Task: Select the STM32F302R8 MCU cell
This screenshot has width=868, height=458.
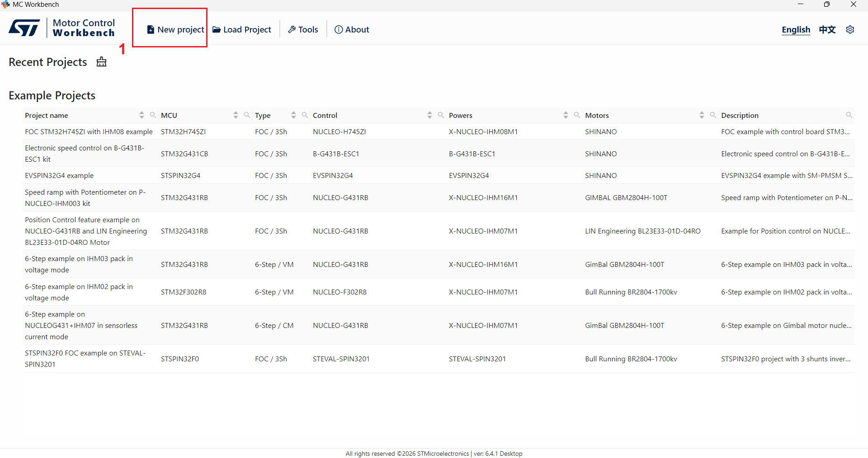Action: (184, 292)
